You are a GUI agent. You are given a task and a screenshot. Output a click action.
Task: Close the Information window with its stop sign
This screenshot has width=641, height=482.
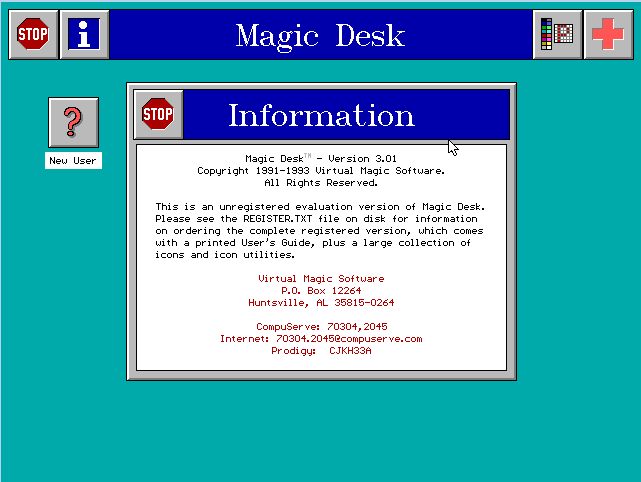tap(158, 114)
